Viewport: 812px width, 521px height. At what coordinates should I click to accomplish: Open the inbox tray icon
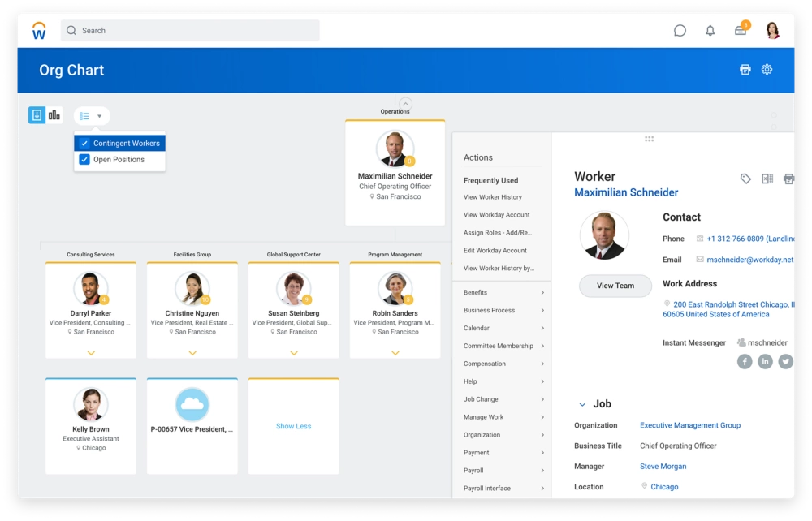pos(741,31)
